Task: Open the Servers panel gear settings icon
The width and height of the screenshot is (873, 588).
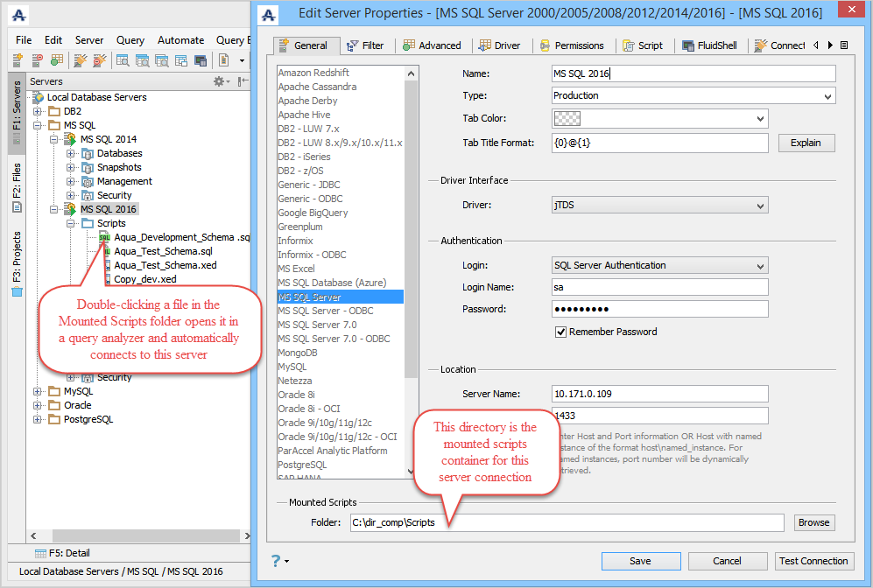Action: point(221,81)
